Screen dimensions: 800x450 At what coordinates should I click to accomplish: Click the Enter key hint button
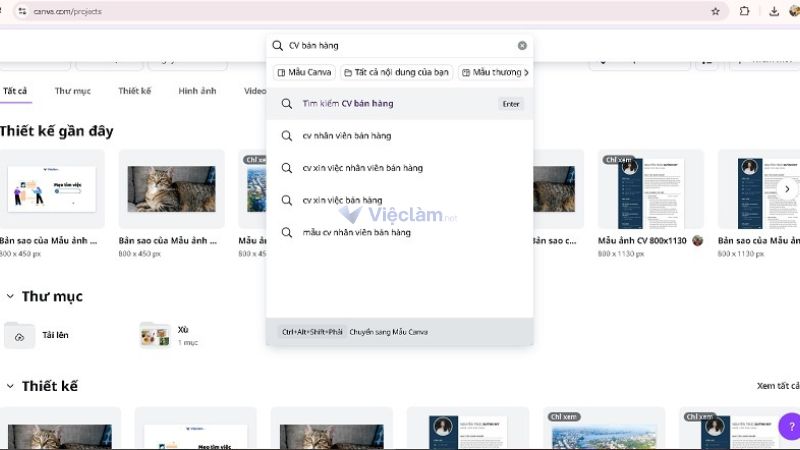[x=511, y=104]
